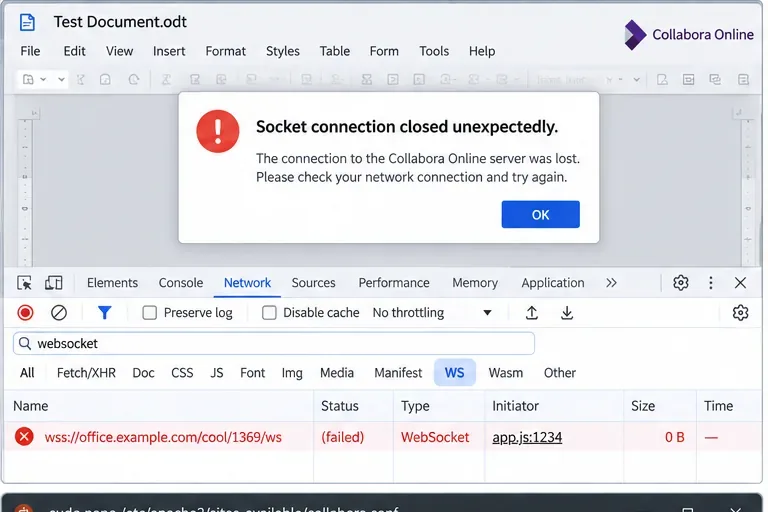Open Network settings gear in filter row
768x512 pixels.
[x=740, y=313]
